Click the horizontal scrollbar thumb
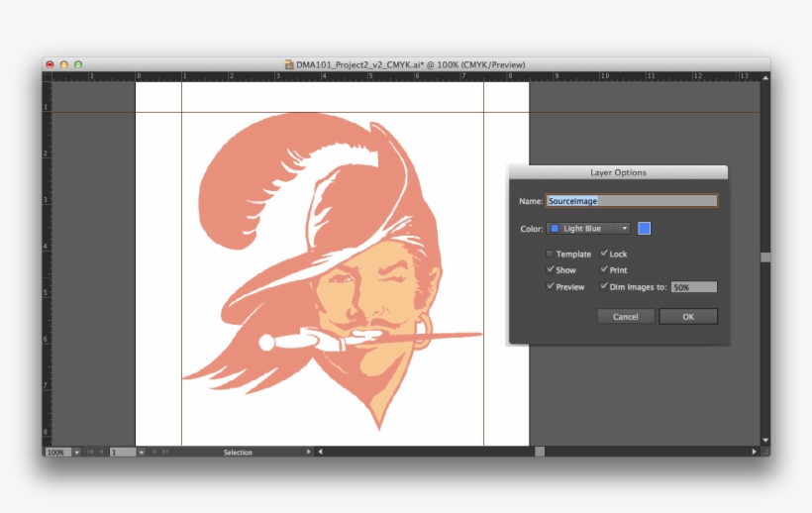 tap(540, 452)
